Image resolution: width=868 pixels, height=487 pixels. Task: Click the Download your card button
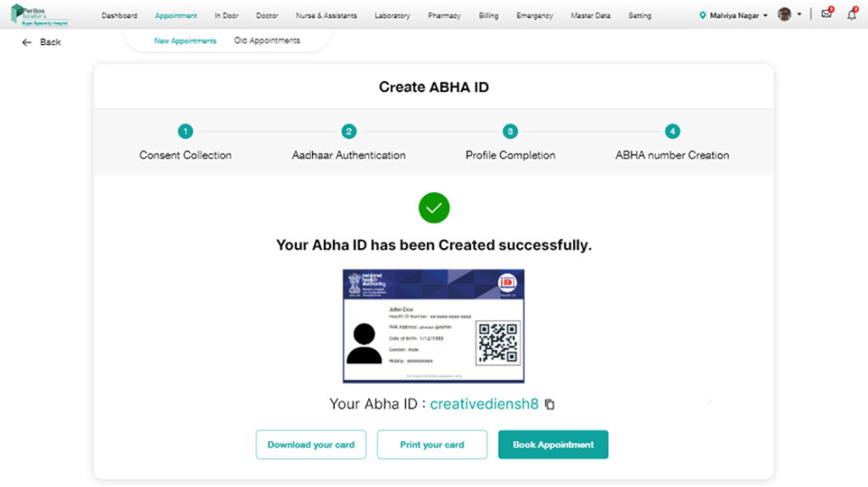click(311, 445)
